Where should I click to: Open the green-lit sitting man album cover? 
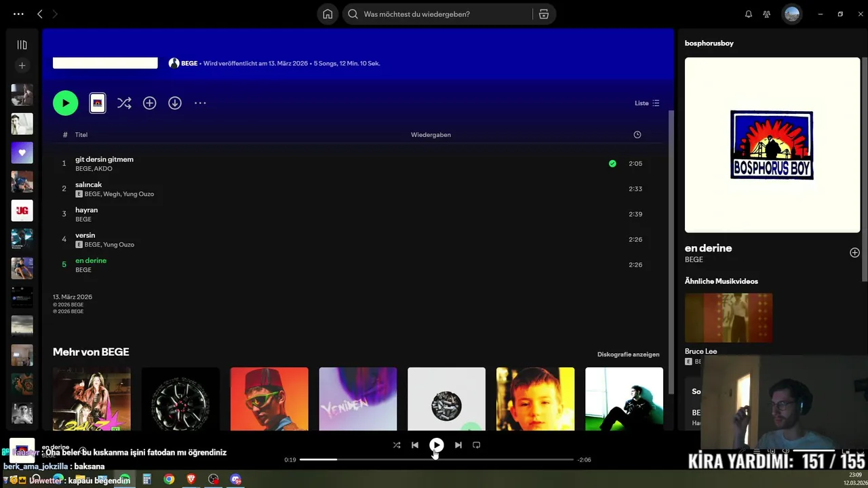pyautogui.click(x=624, y=399)
